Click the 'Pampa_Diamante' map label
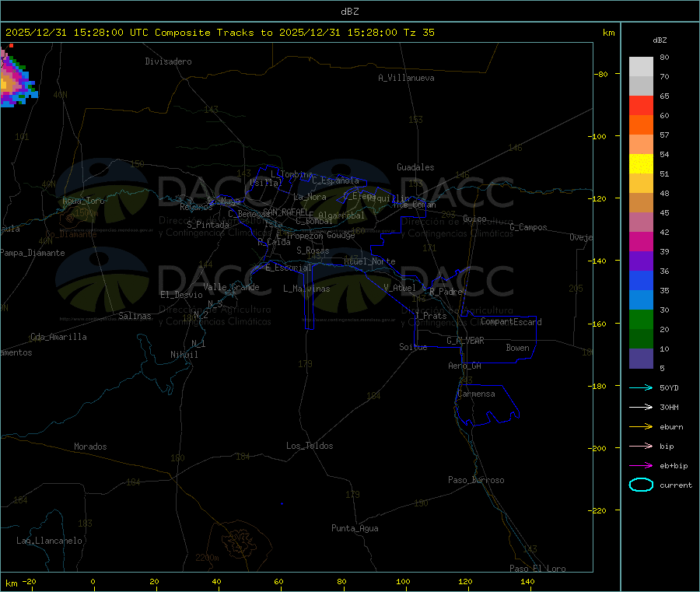This screenshot has width=700, height=592. coord(33,253)
